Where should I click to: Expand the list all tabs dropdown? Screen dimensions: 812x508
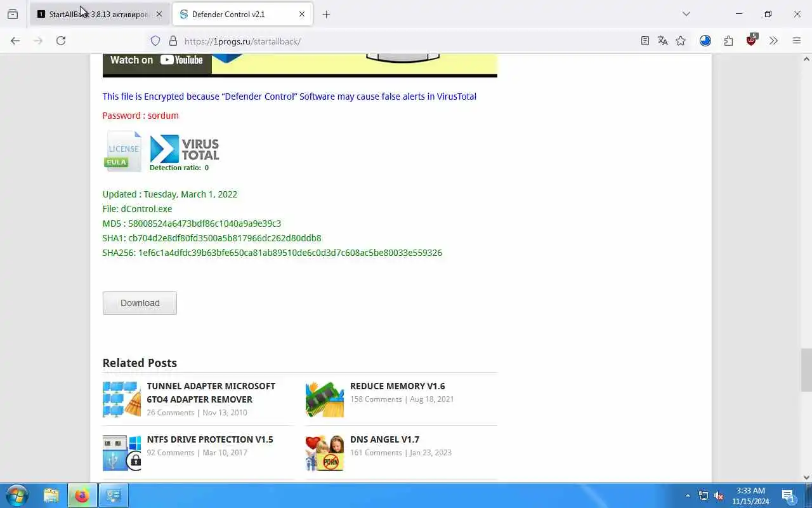tap(686, 14)
